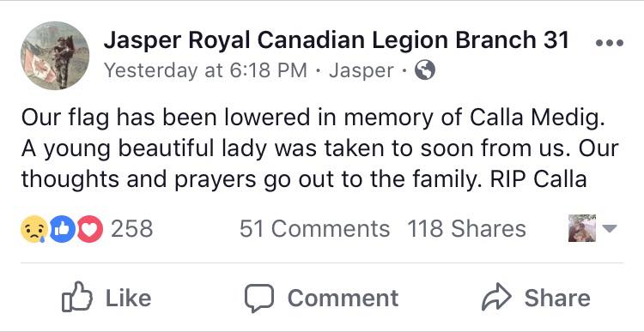Open Jasper Royal Canadian Legion Branch 31 page

click(336, 40)
